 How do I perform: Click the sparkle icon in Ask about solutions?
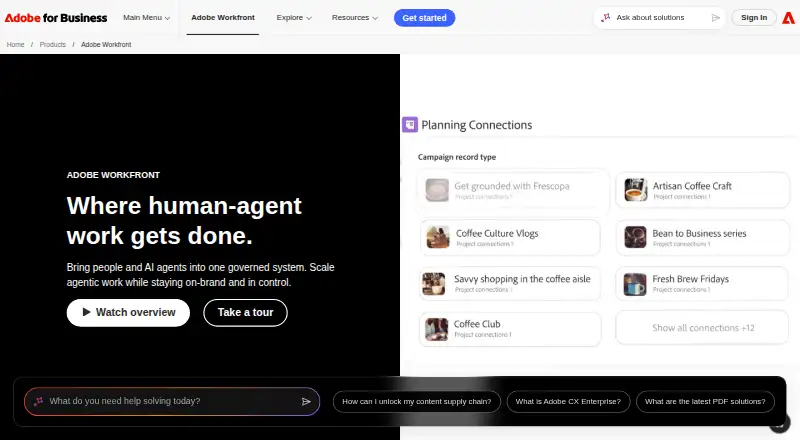click(606, 18)
